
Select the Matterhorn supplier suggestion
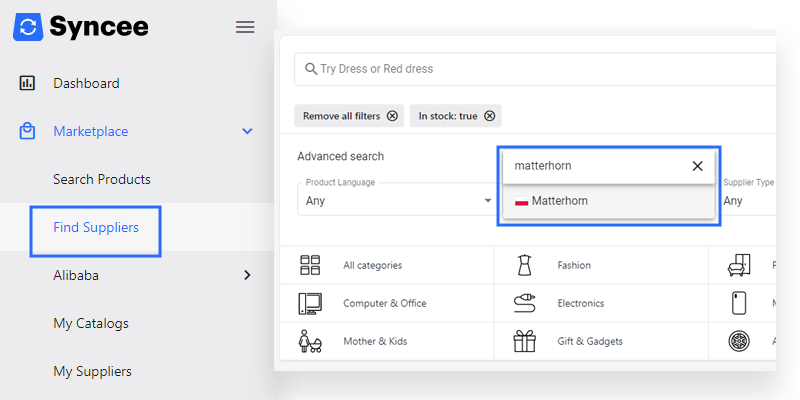point(609,201)
